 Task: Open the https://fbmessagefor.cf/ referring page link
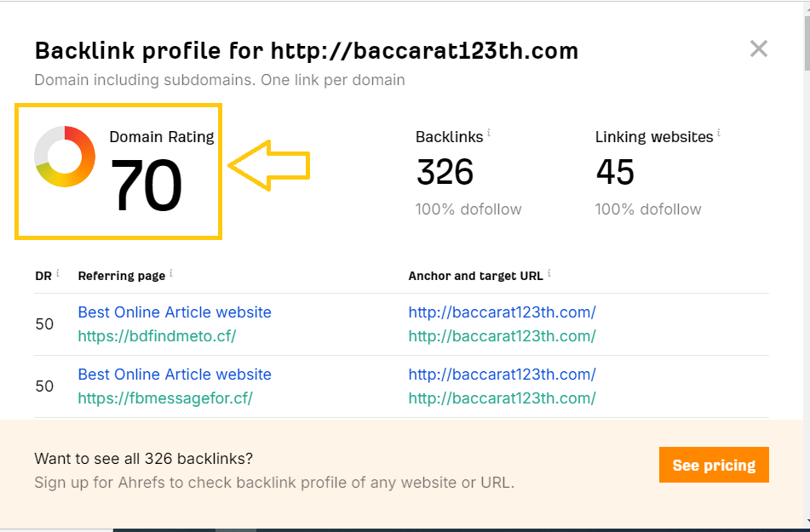coord(165,398)
